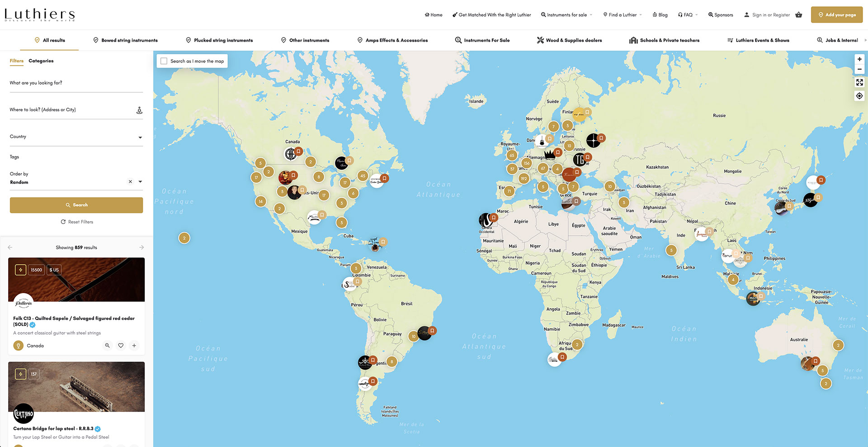
Task: Open Schools & Private teachers tab
Action: 664,40
